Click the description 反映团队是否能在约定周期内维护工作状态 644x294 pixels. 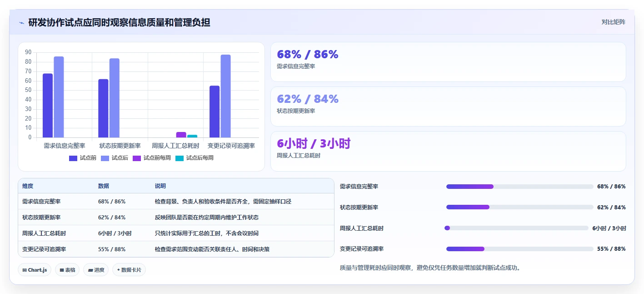(x=207, y=217)
